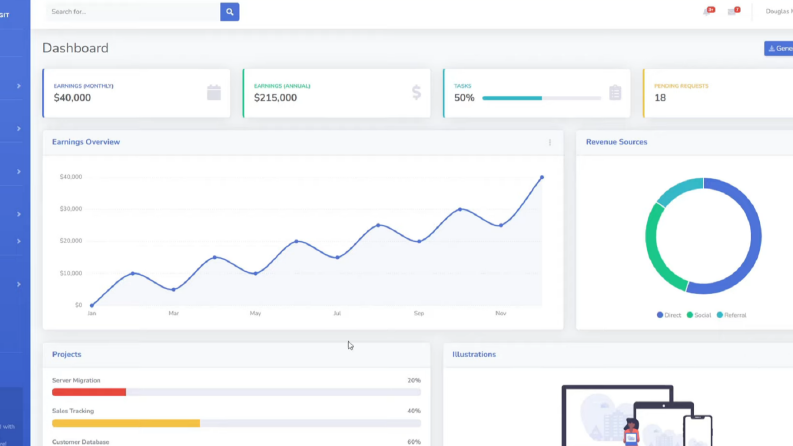The image size is (793, 446).
Task: Click the Projects card title
Action: coord(67,354)
